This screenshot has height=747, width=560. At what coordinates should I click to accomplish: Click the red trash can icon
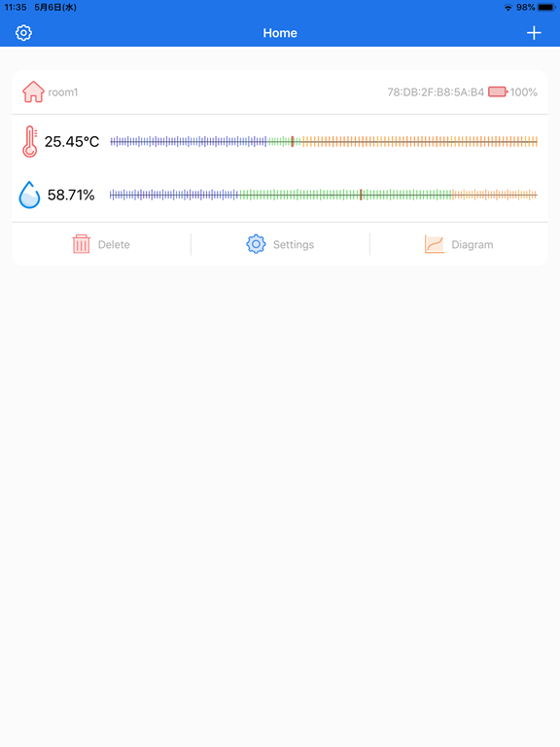81,244
